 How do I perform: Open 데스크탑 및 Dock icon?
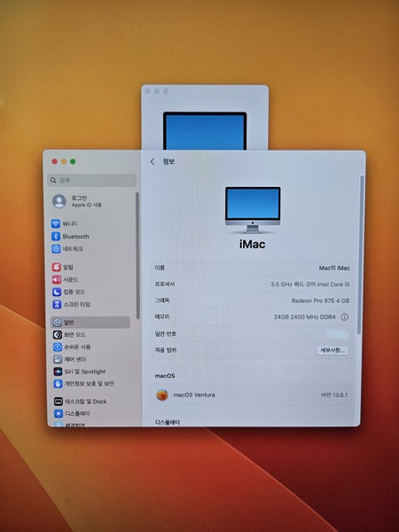[x=59, y=402]
